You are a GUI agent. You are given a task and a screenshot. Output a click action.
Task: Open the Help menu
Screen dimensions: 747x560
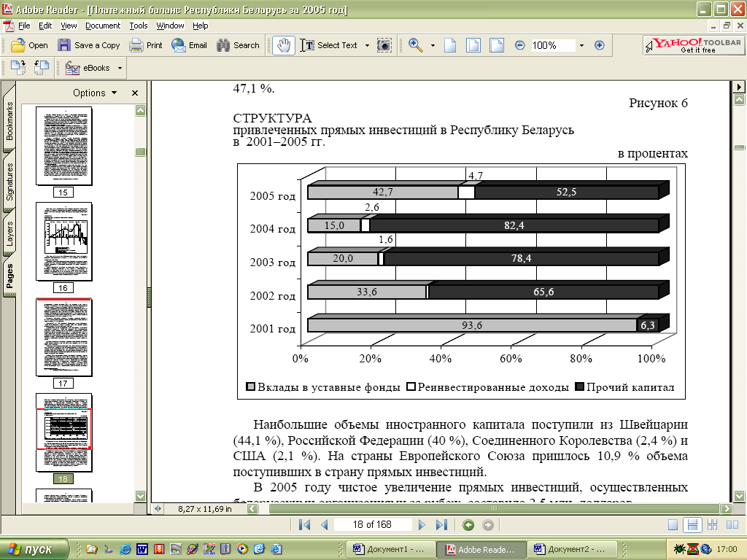[x=200, y=26]
